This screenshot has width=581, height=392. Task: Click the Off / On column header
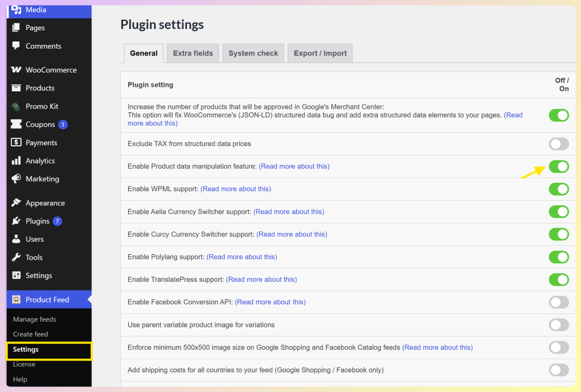click(562, 85)
